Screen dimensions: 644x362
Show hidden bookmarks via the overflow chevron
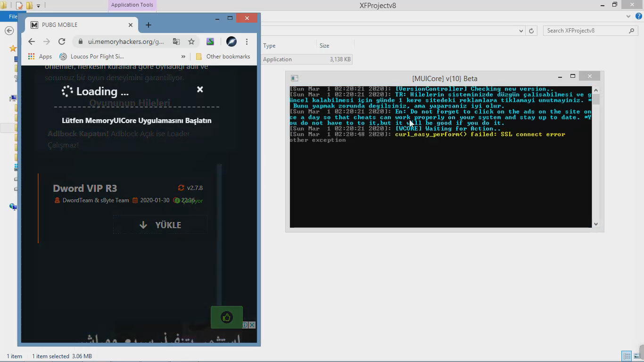183,57
